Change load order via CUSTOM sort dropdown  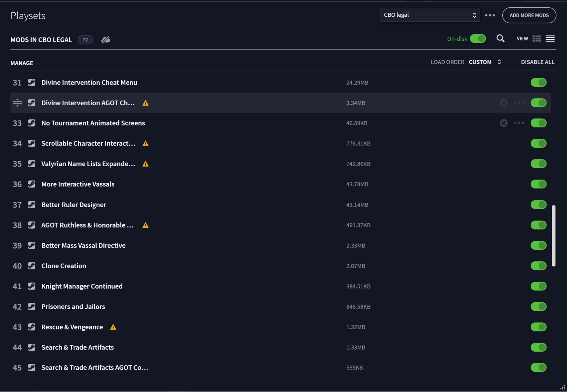coord(485,62)
